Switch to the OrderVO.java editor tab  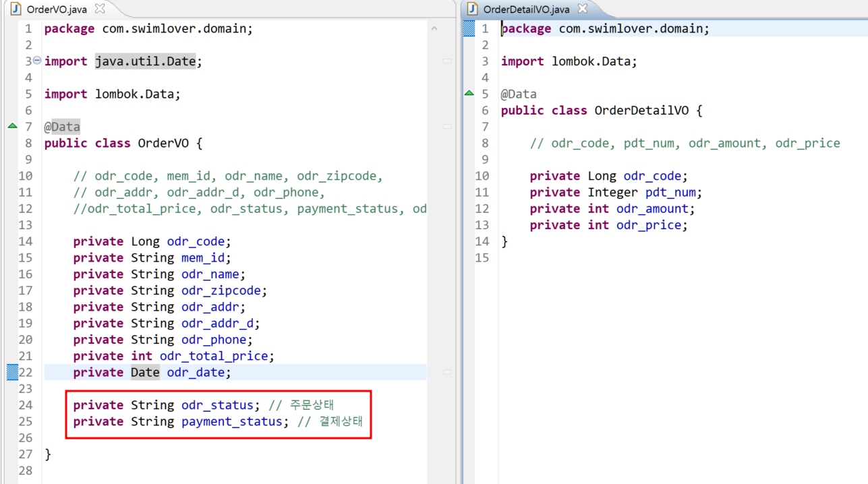pyautogui.click(x=57, y=9)
